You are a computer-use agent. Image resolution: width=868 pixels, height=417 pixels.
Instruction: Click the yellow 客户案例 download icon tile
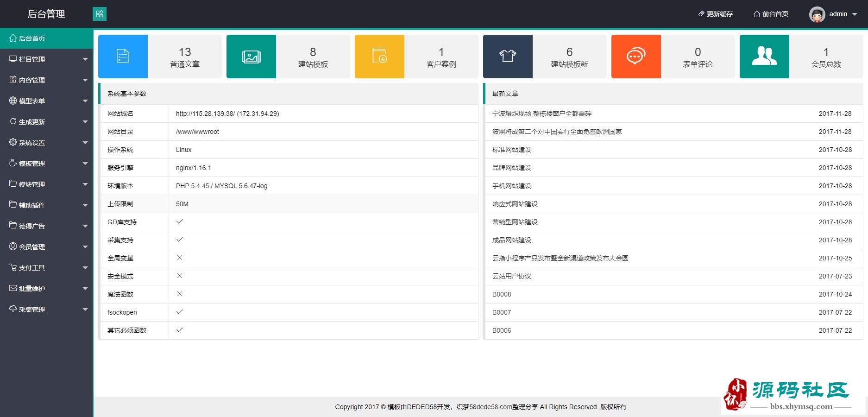click(379, 57)
